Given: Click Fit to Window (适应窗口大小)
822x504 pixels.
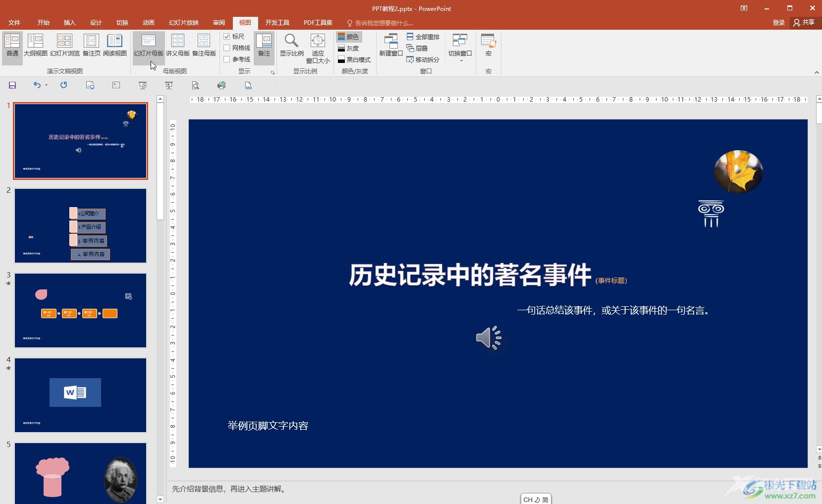Looking at the screenshot, I should [x=318, y=49].
